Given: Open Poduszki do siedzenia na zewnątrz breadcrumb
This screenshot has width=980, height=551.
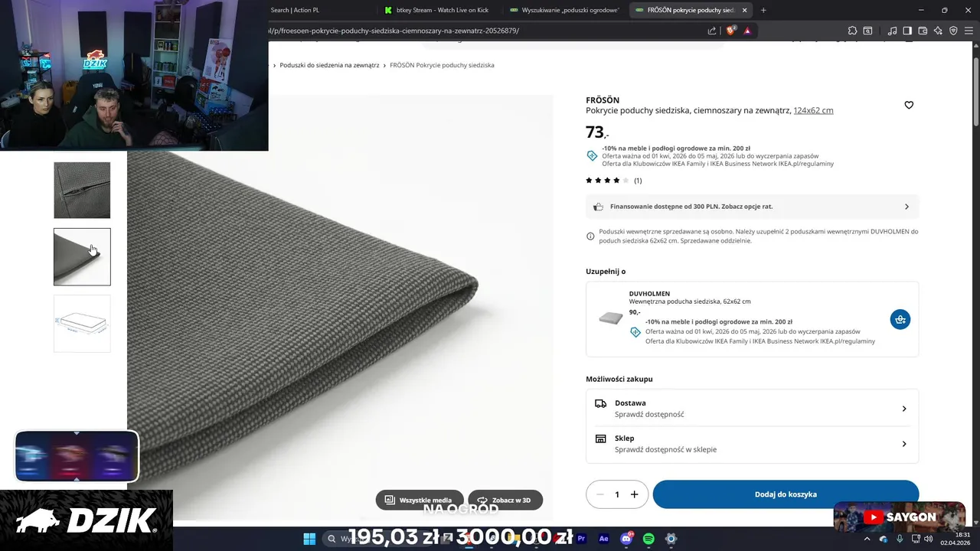Looking at the screenshot, I should [329, 65].
